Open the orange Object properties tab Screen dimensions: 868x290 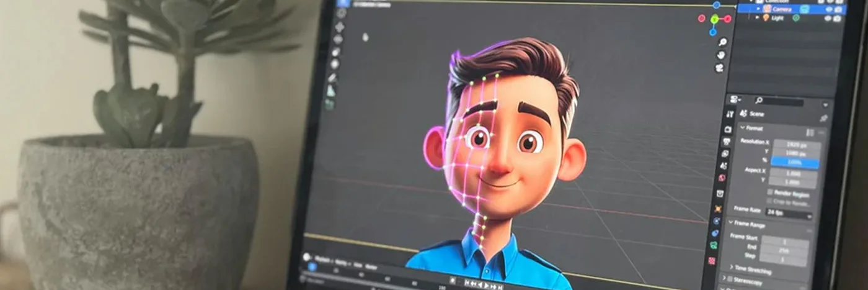point(718,209)
